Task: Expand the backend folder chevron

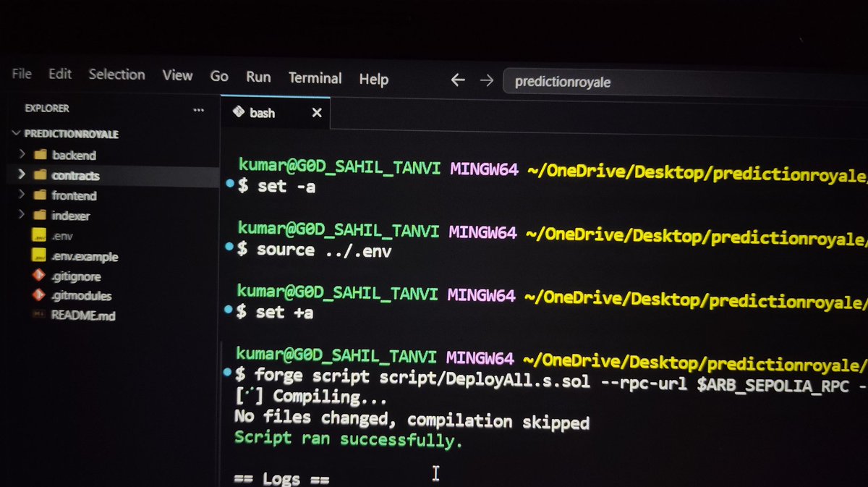Action: pos(21,154)
